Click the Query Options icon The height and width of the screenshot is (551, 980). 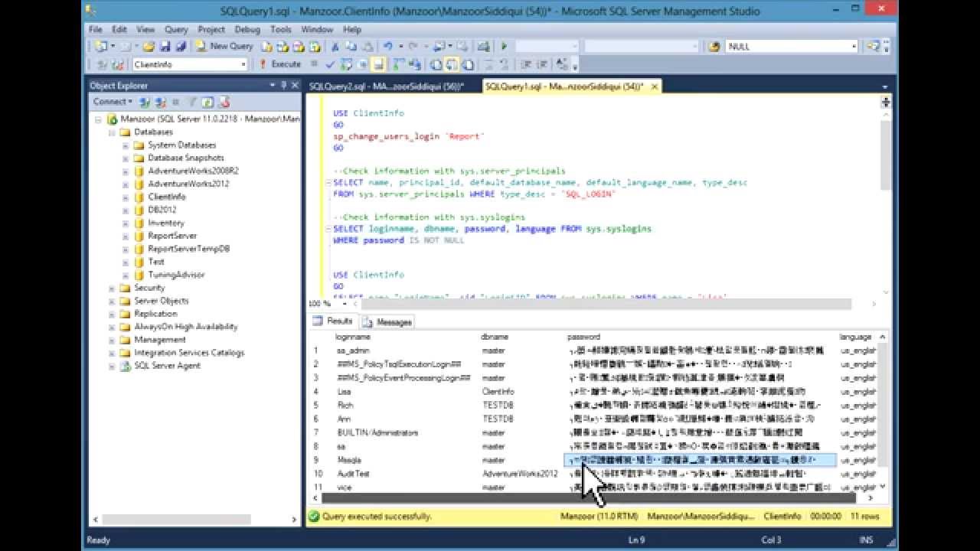tap(362, 64)
